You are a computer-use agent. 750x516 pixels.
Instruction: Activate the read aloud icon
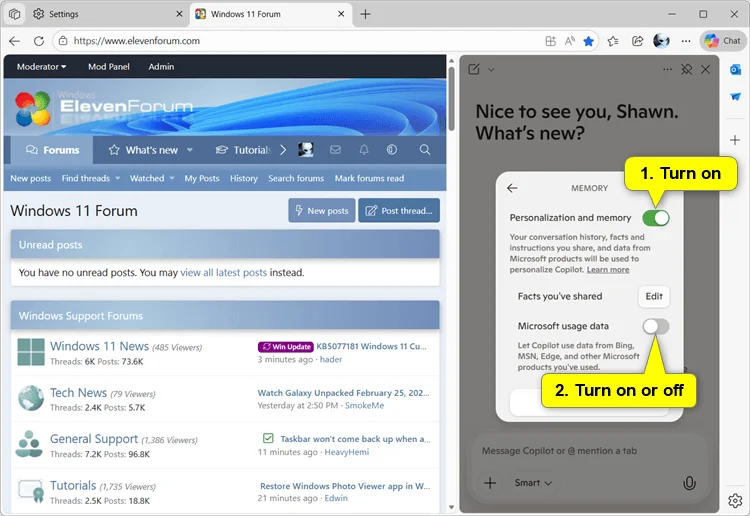[x=569, y=41]
